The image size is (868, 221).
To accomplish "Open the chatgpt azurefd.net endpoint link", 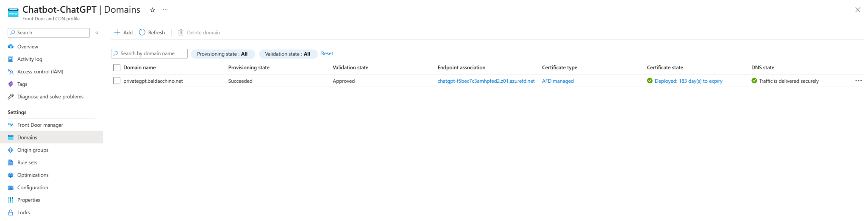I will coord(486,81).
